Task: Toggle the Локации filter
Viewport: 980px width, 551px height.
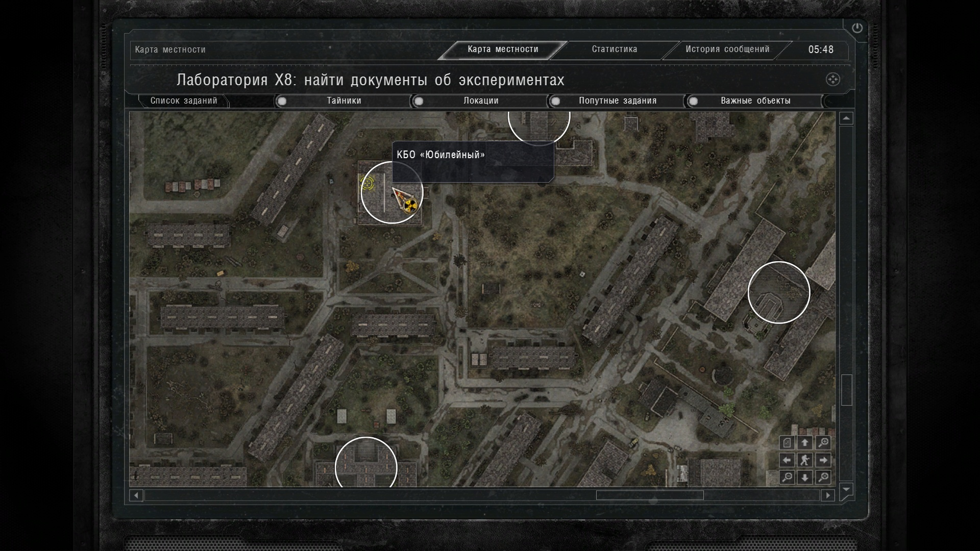Action: tap(419, 101)
